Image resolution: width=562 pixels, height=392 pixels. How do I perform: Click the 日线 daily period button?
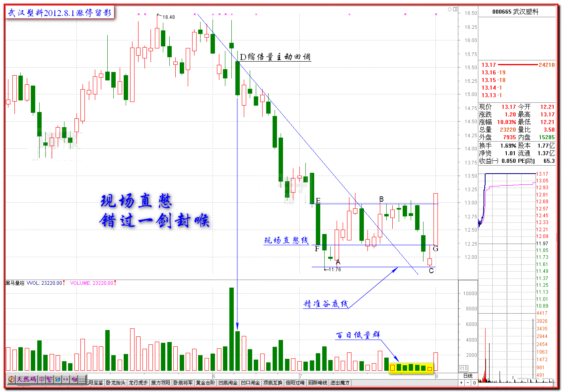click(468, 376)
